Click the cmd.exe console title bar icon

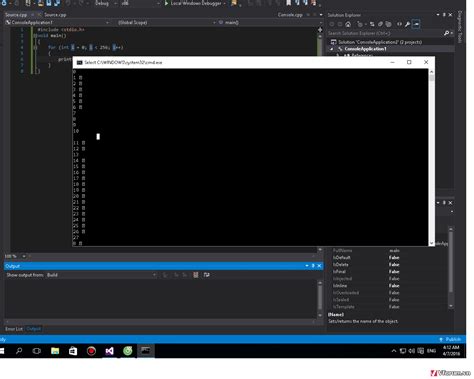(x=79, y=63)
